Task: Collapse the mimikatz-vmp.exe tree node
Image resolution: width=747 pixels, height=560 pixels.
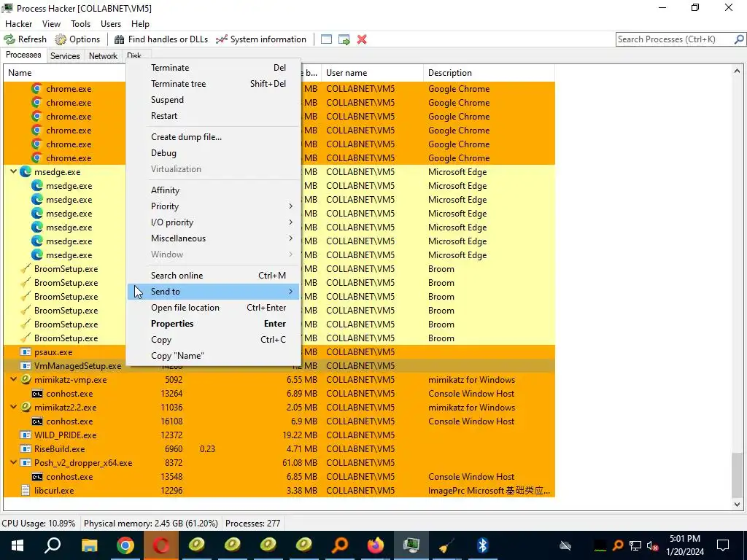Action: click(13, 379)
